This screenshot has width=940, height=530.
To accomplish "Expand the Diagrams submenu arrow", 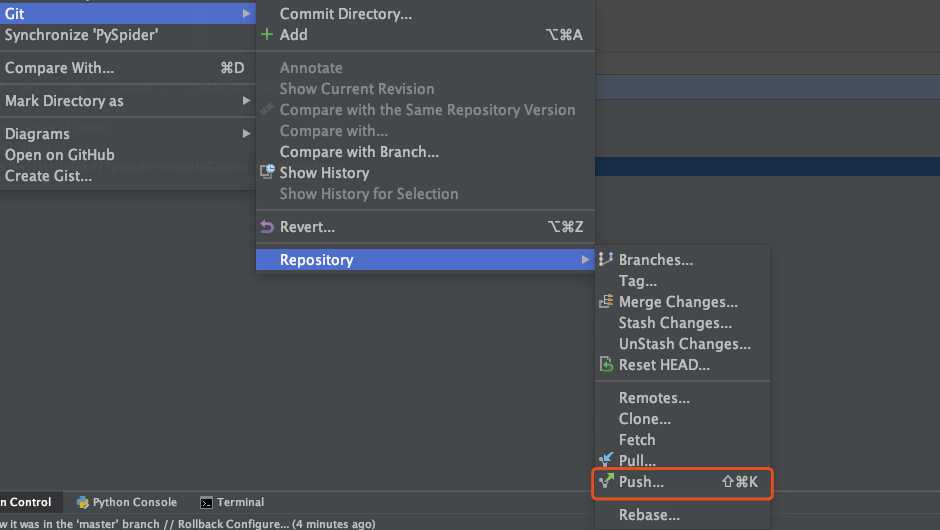I will click(246, 134).
